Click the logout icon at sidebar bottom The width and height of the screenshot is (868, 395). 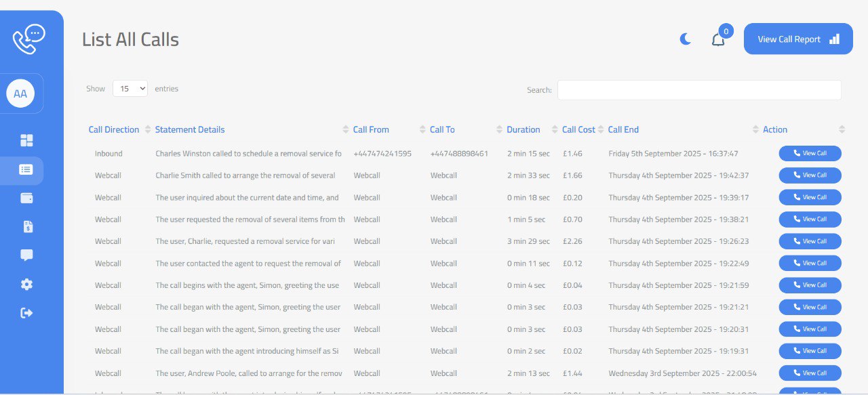click(x=26, y=313)
